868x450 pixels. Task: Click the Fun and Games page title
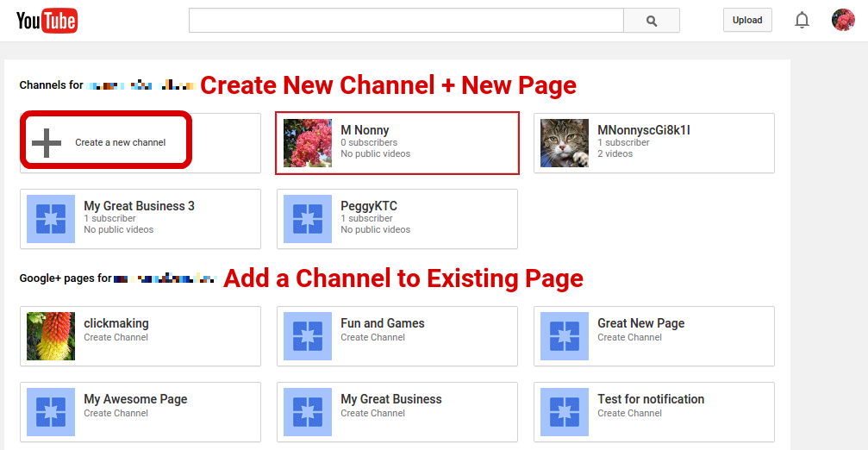point(383,323)
